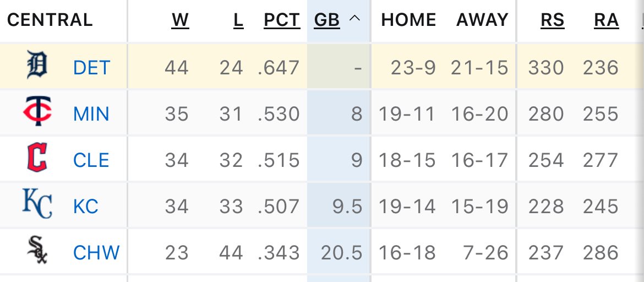Open the DET team link
This screenshot has width=644, height=282.
[x=91, y=67]
